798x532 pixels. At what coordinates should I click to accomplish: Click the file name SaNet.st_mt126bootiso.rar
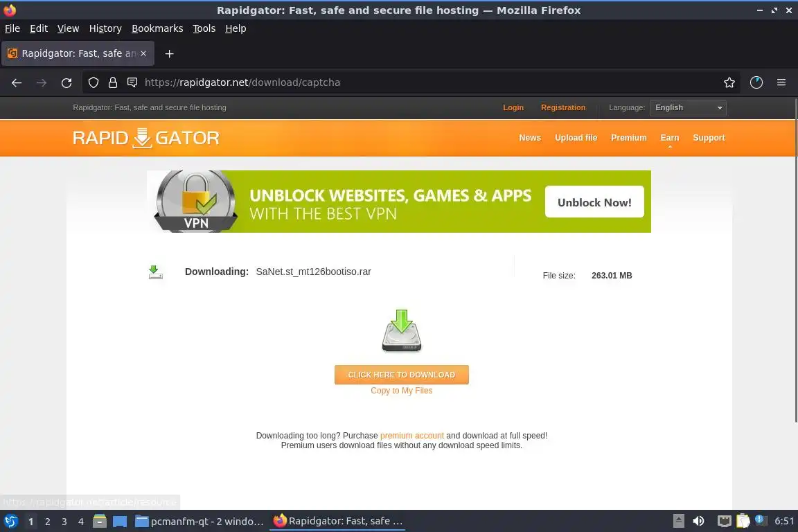click(314, 272)
